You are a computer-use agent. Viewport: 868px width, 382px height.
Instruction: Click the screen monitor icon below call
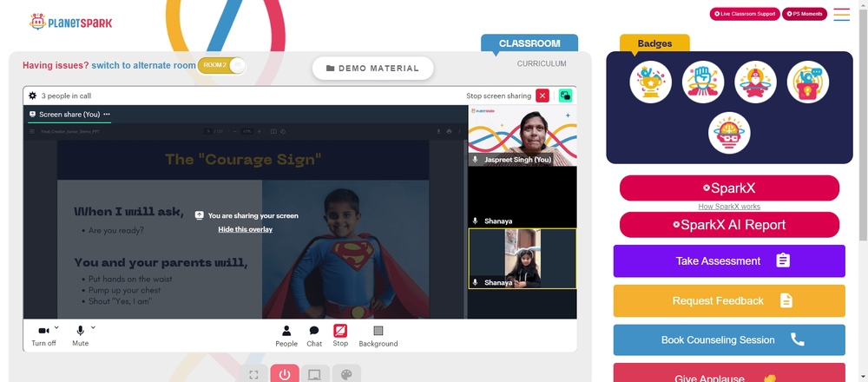316,375
